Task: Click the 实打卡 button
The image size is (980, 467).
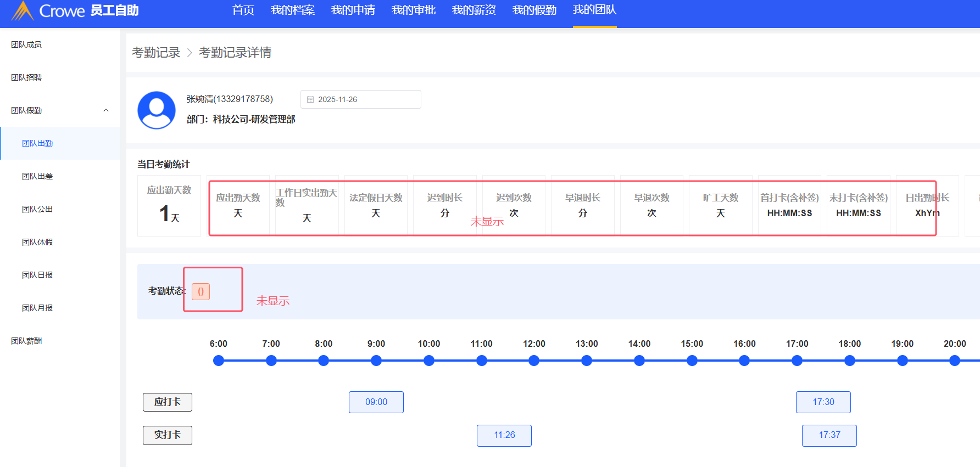Action: tap(168, 435)
